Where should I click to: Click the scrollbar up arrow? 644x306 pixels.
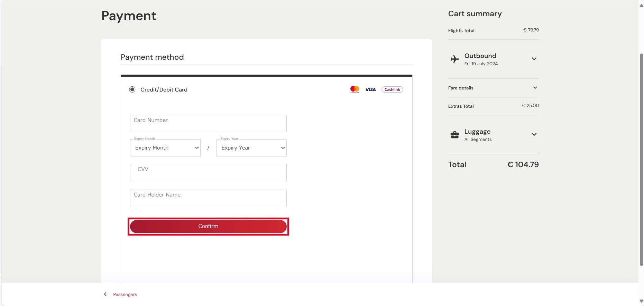(641, 6)
